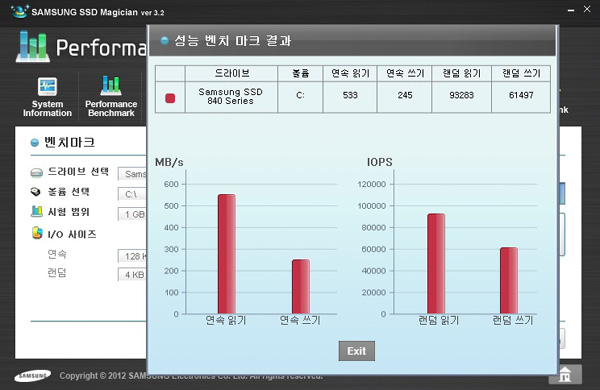Click the sequential read bar in chart

[x=227, y=254]
